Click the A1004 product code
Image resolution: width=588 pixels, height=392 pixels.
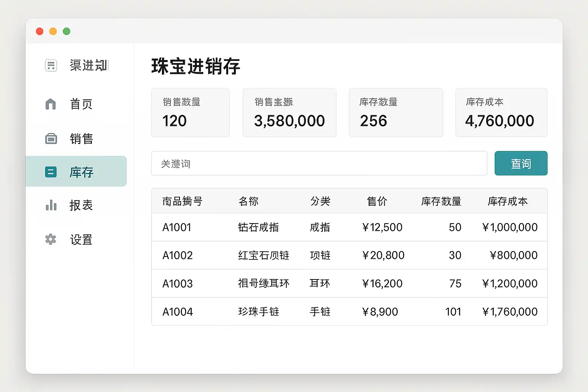178,312
